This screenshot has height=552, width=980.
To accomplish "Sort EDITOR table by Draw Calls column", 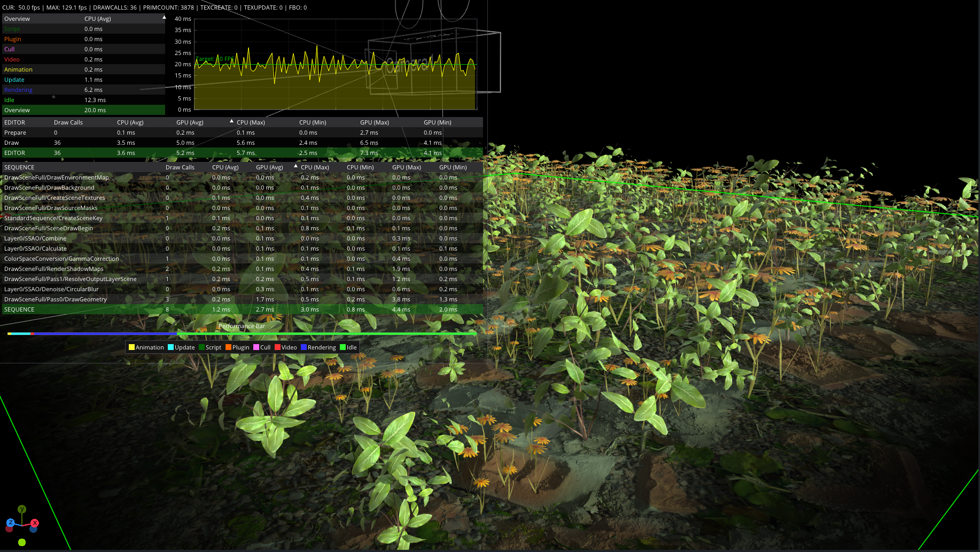I will click(68, 122).
